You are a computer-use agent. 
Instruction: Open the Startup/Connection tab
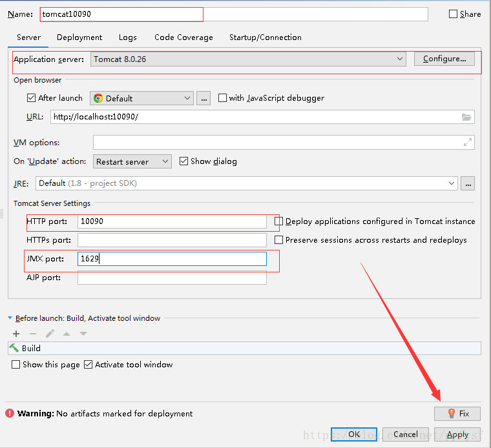[266, 37]
